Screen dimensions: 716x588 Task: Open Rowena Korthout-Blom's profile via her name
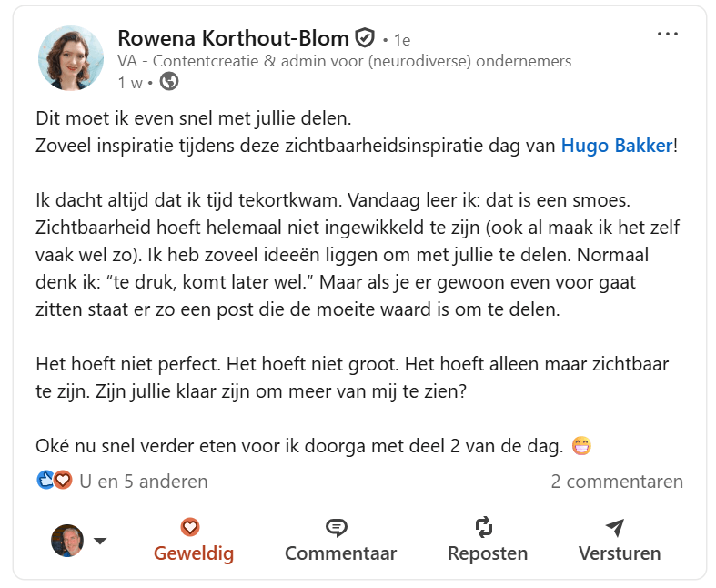pyautogui.click(x=233, y=38)
